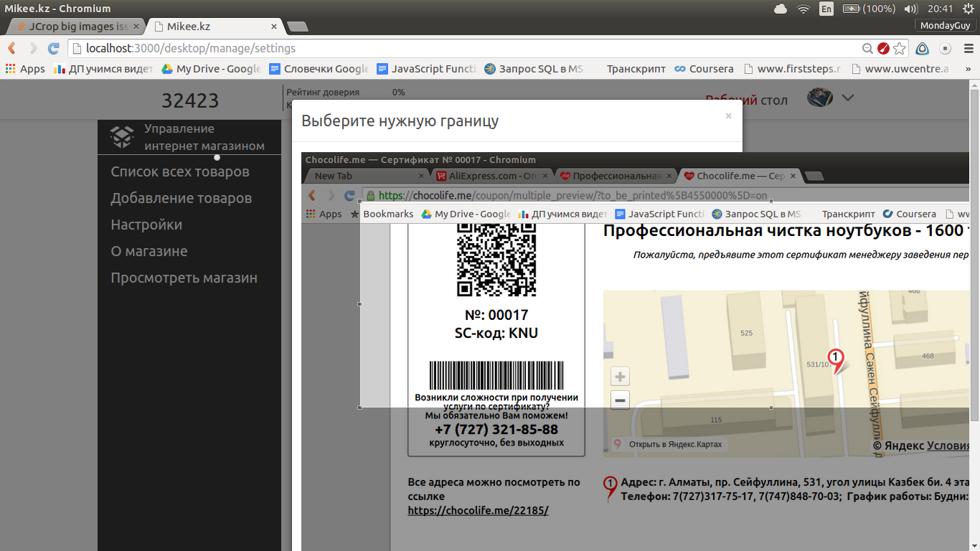Click the zoom magnifier icon in address bar
The height and width of the screenshot is (551, 980).
pos(868,49)
